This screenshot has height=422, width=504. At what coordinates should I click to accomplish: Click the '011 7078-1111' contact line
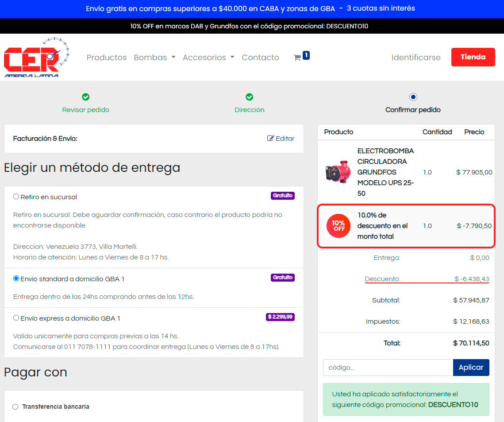146,347
